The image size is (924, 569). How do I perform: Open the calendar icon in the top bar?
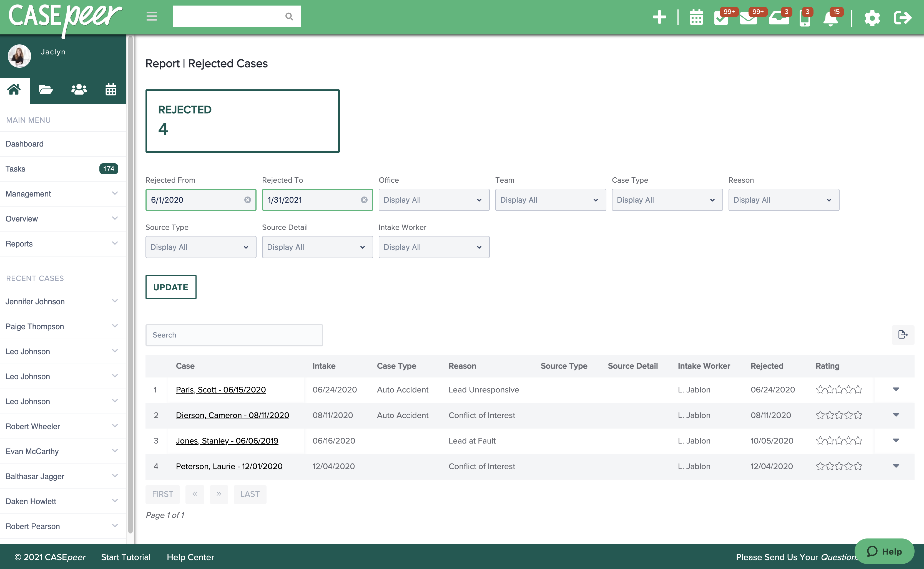(x=696, y=17)
